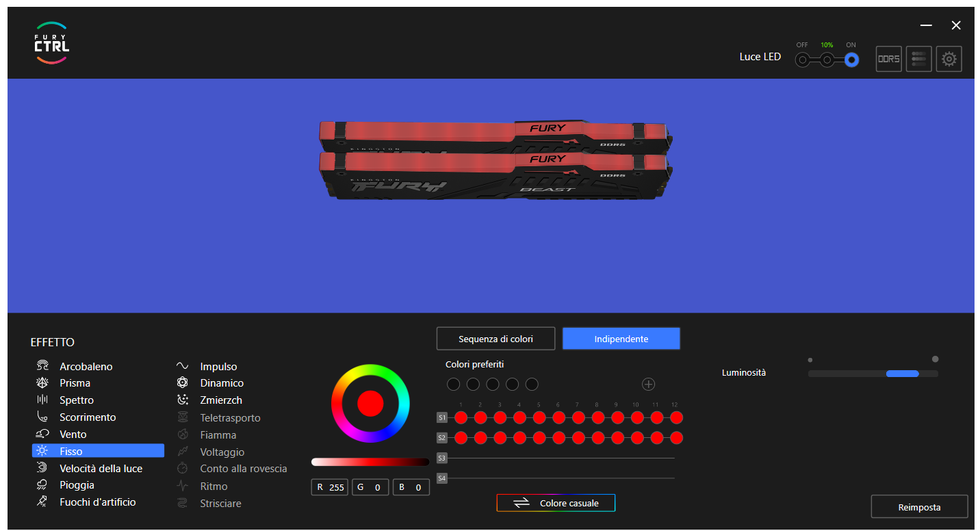Click the red shade gradient bar
This screenshot has height=531, width=980.
370,462
